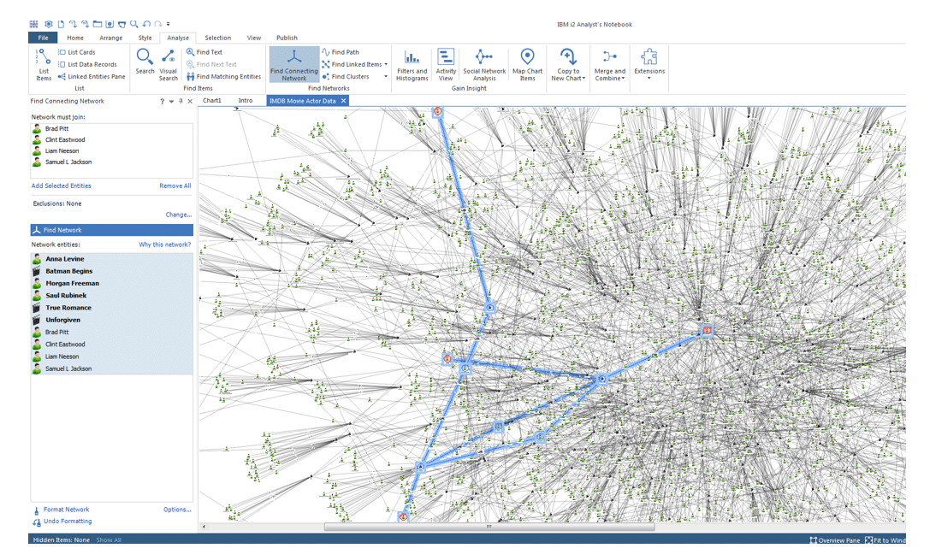
Task: Switch to the Arrange ribbon tab
Action: pos(111,38)
